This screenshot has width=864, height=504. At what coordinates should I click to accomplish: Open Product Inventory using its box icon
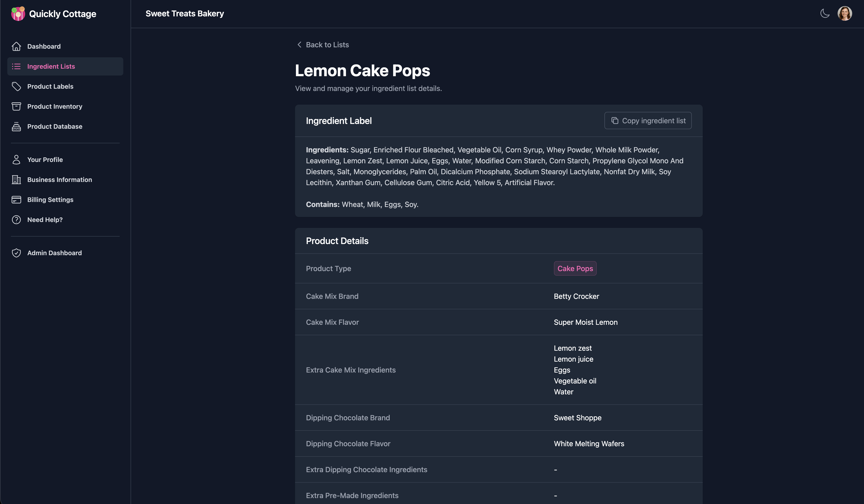click(x=17, y=106)
